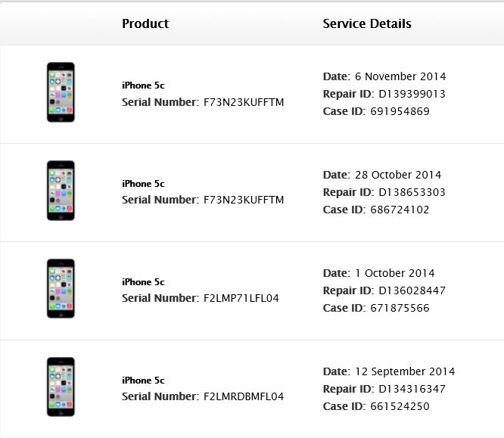Click the date 12 September 2014
This screenshot has height=438, width=504.
405,371
